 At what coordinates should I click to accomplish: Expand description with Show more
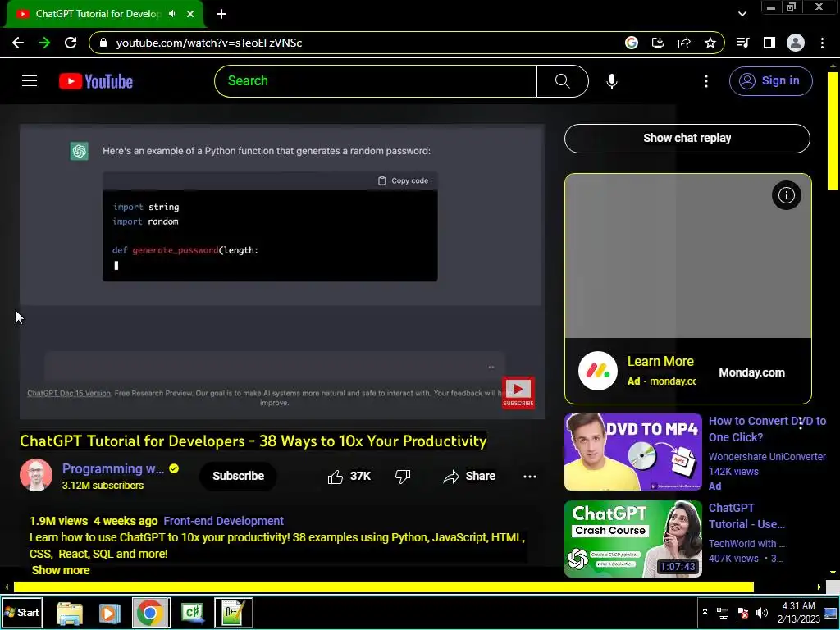(61, 571)
